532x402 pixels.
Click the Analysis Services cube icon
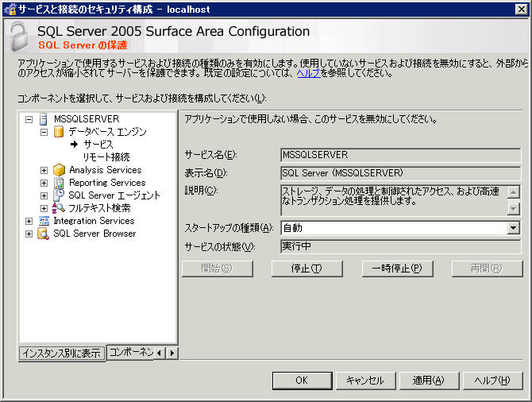(59, 170)
